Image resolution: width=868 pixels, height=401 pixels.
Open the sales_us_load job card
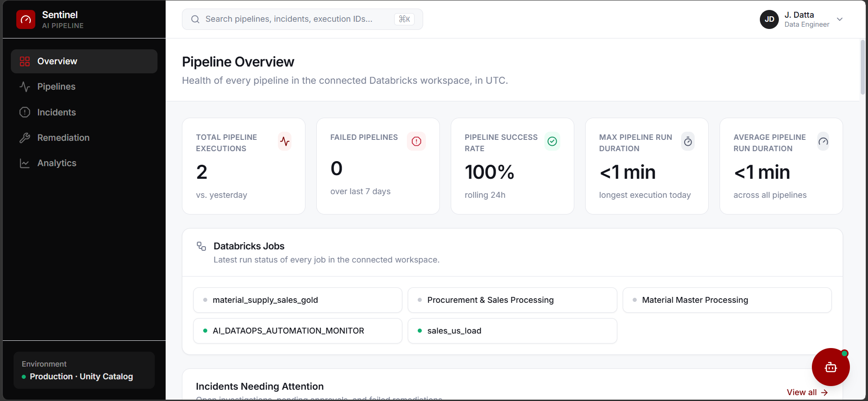point(512,331)
